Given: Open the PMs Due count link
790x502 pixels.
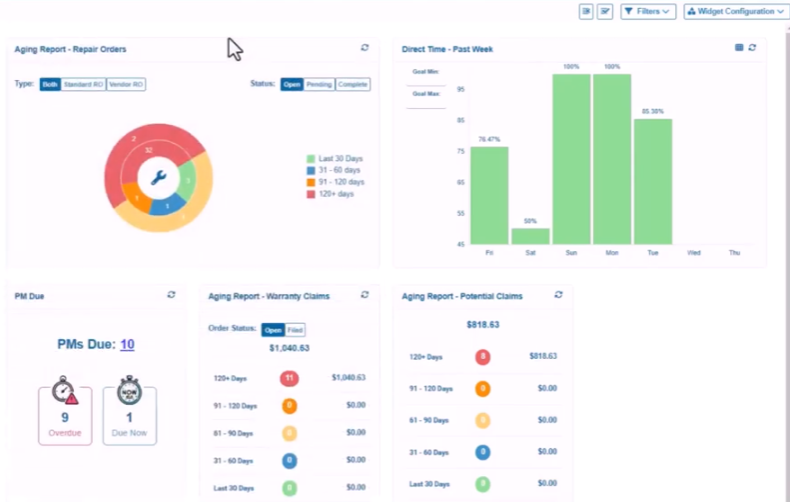Looking at the screenshot, I should 128,345.
